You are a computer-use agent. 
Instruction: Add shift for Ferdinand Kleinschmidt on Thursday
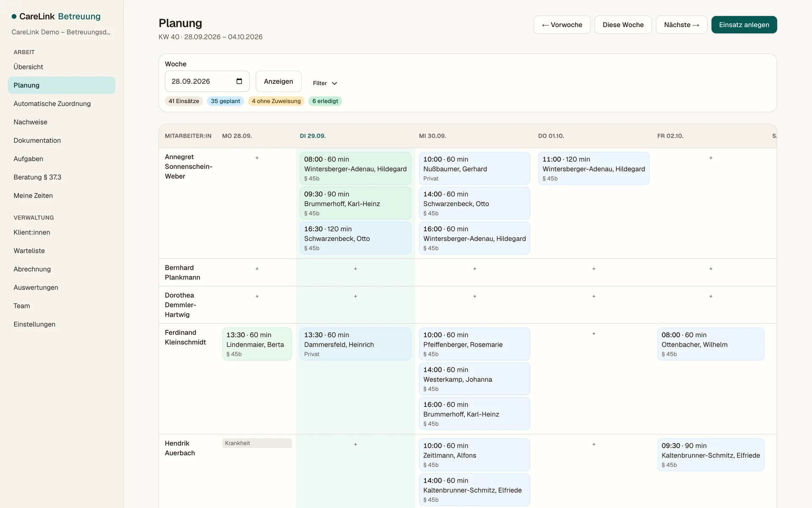(x=594, y=334)
